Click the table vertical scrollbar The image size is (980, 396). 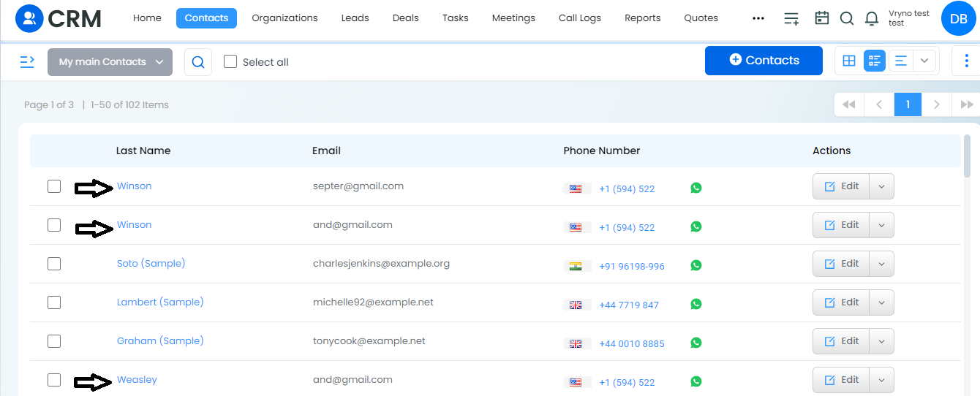coord(968,156)
